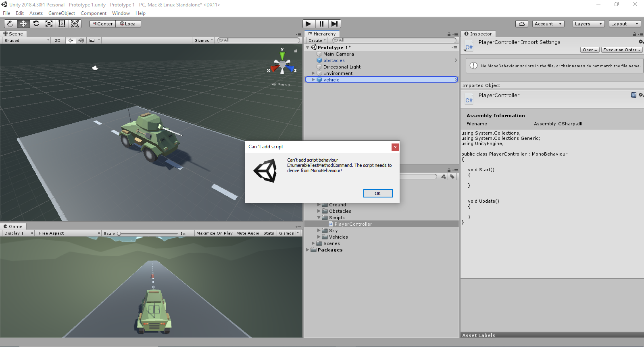Open Inspector settings gear
The image size is (644, 347).
641,42
